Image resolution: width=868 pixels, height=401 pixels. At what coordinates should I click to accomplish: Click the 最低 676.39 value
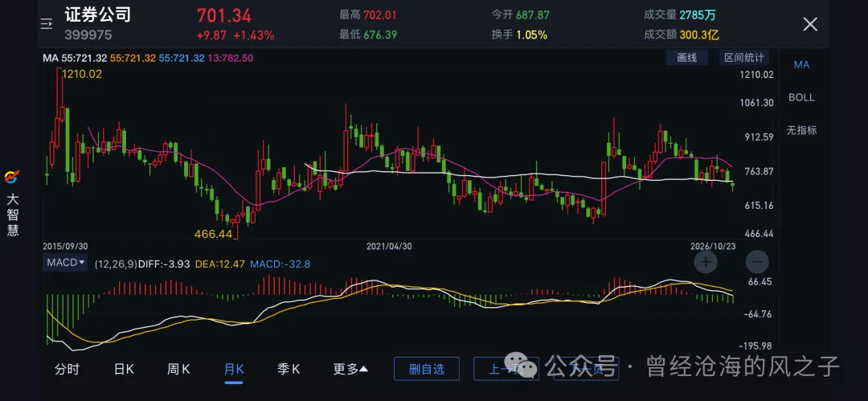pyautogui.click(x=380, y=35)
